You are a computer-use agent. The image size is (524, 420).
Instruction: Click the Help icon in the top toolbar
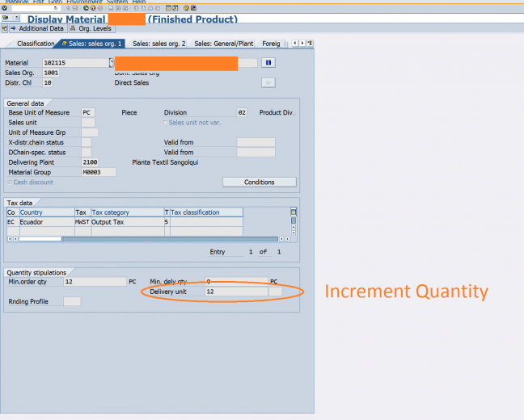pyautogui.click(x=187, y=8)
